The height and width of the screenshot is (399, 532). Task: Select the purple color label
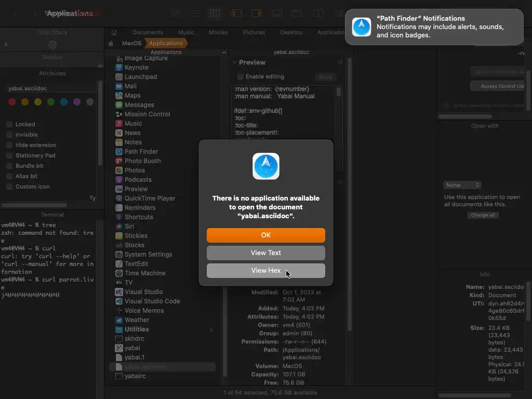77,102
